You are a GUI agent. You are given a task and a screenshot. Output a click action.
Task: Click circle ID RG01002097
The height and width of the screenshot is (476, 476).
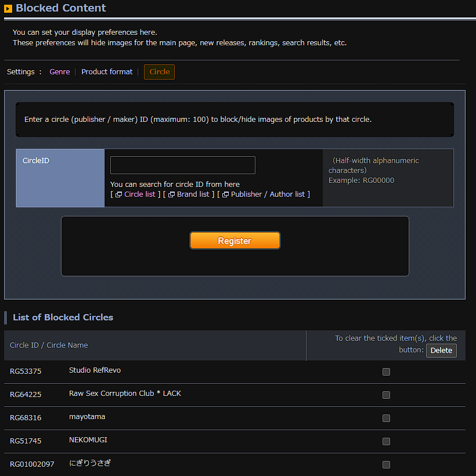[32, 464]
